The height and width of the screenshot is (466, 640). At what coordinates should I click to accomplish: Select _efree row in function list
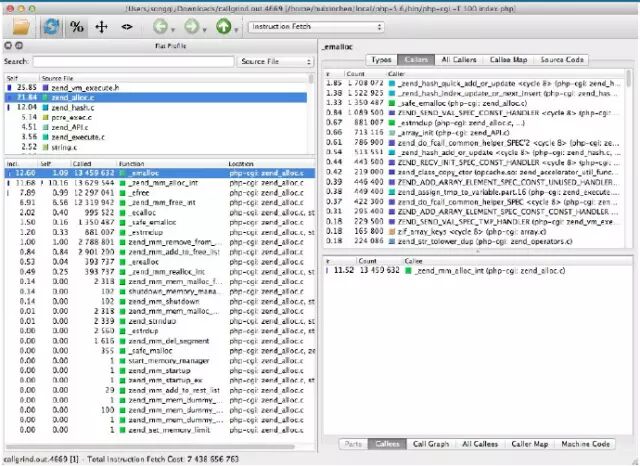coord(160,193)
